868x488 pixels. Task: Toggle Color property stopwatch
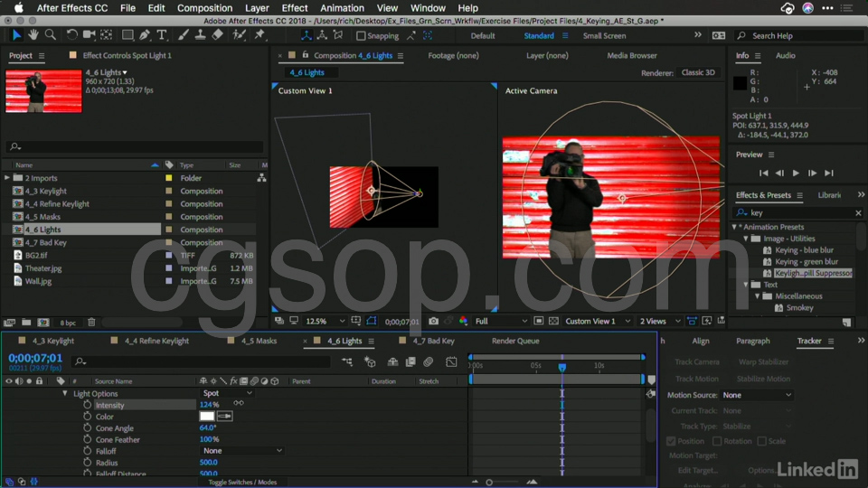(x=87, y=416)
